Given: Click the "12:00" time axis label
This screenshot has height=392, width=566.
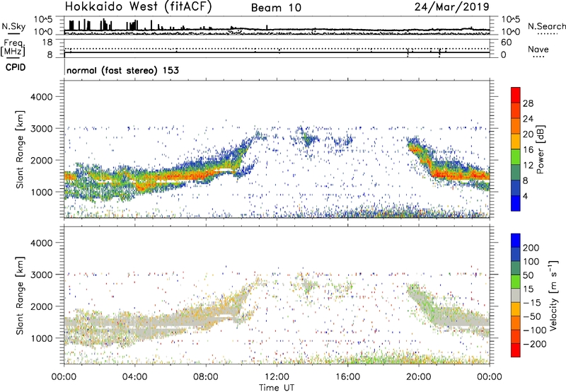Looking at the screenshot, I should pyautogui.click(x=277, y=377).
